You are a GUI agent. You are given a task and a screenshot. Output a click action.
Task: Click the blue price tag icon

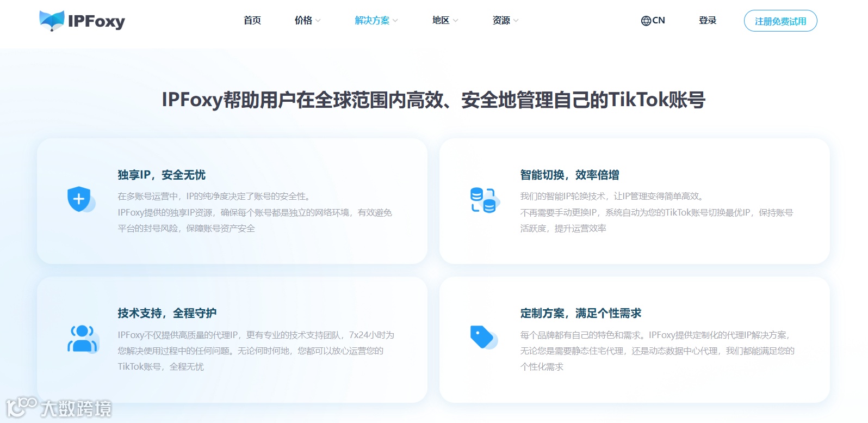pos(483,338)
